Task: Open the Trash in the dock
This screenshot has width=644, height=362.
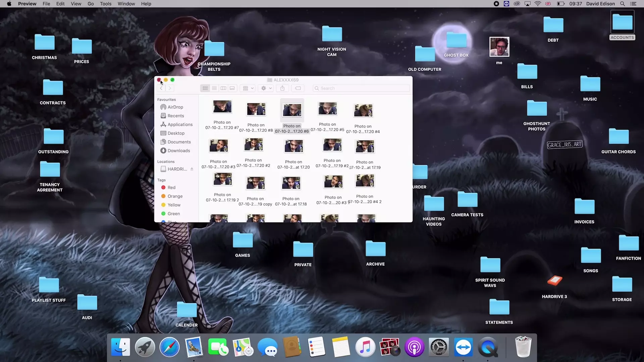Action: 523,347
